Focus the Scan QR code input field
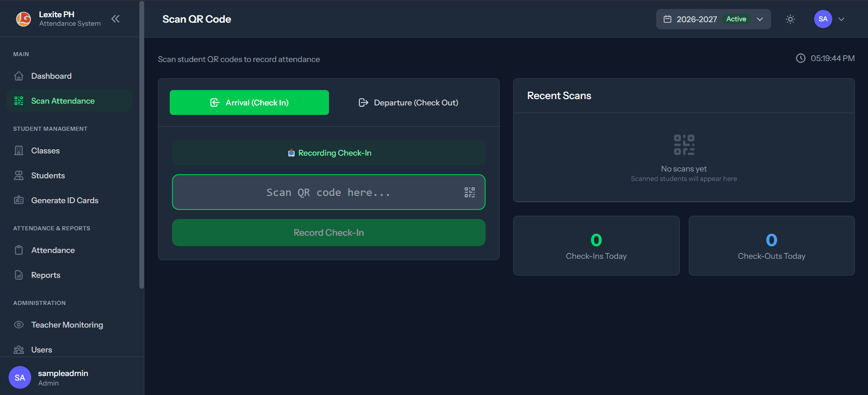Image resolution: width=868 pixels, height=395 pixels. (329, 192)
